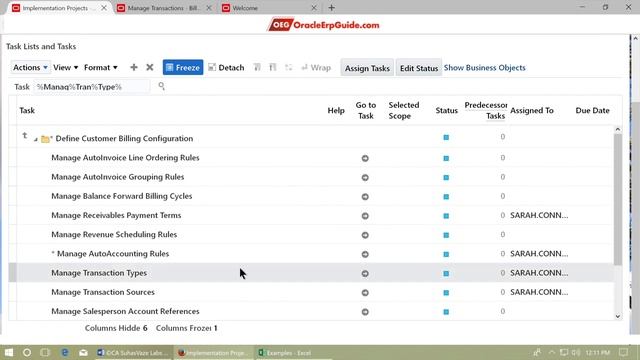Click the collapse-all toolbar icon left of Wrap
The image size is (640, 360).
point(289,67)
